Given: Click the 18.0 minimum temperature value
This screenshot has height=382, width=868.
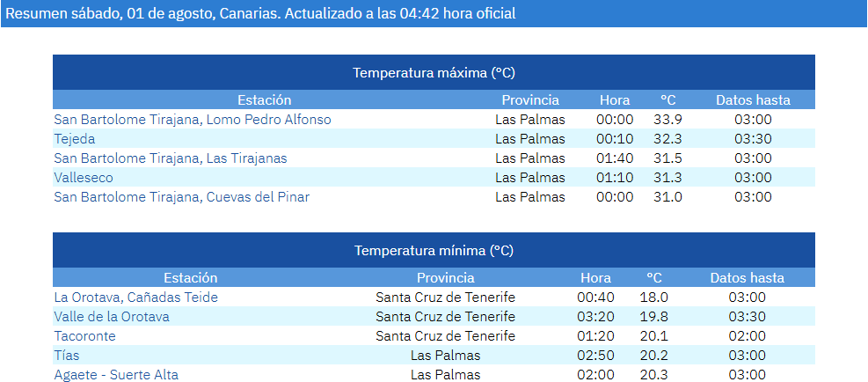Looking at the screenshot, I should tap(653, 298).
